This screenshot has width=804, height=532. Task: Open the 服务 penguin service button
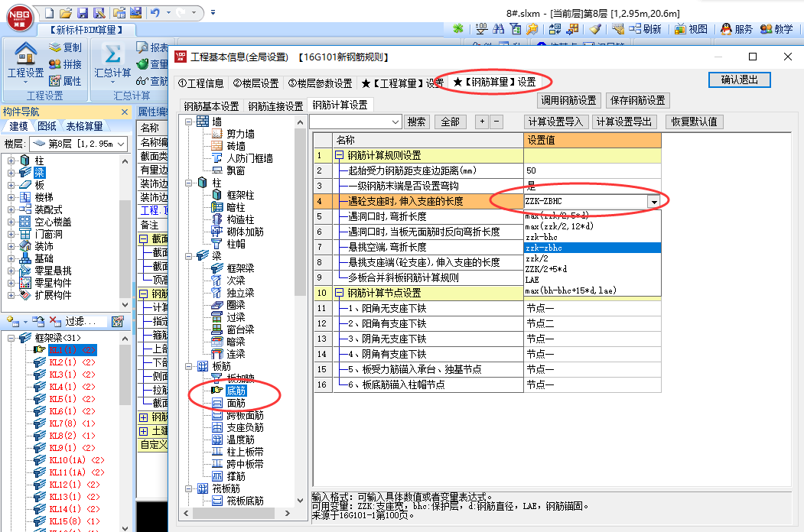tap(737, 29)
